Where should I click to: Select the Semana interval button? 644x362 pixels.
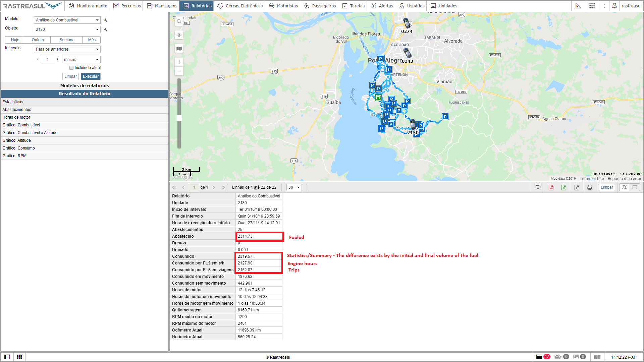click(67, 40)
